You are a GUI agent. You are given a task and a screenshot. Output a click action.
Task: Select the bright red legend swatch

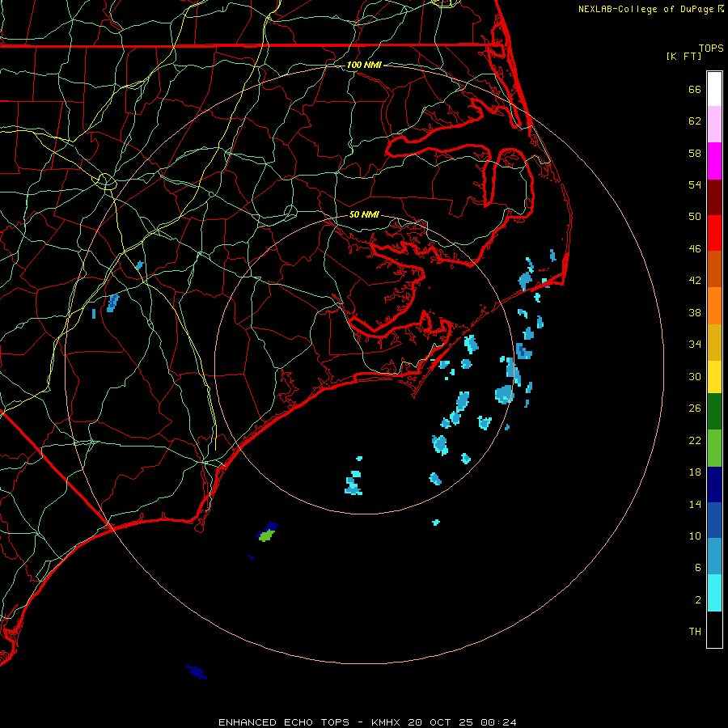[714, 233]
